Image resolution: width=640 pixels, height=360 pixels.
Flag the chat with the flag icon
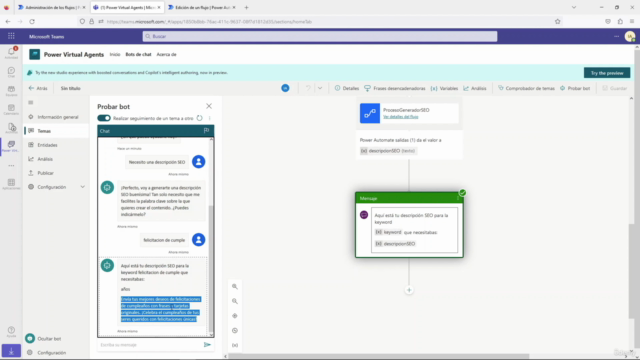point(206,131)
